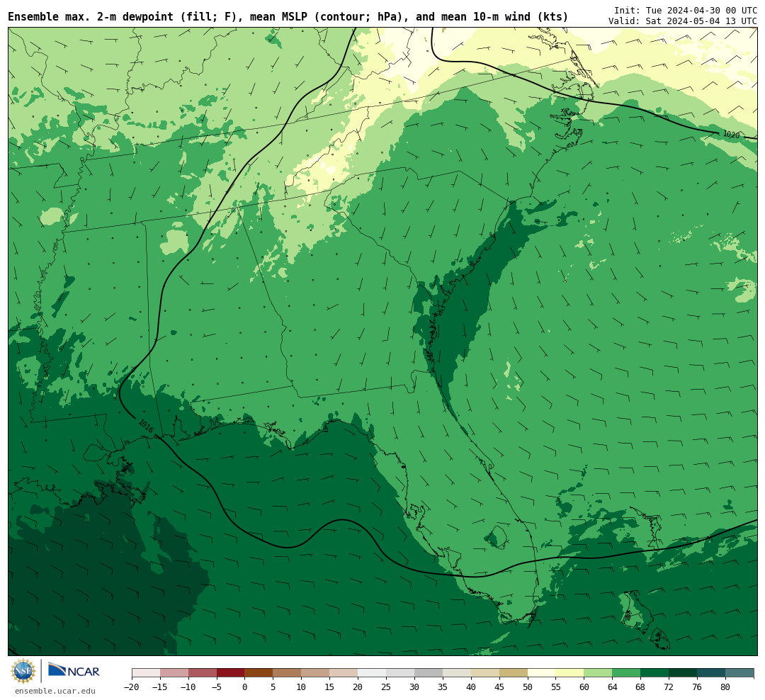Viewport: 765px width, 700px height.
Task: Click the -10 to -5 color swatch
Action: tap(203, 673)
